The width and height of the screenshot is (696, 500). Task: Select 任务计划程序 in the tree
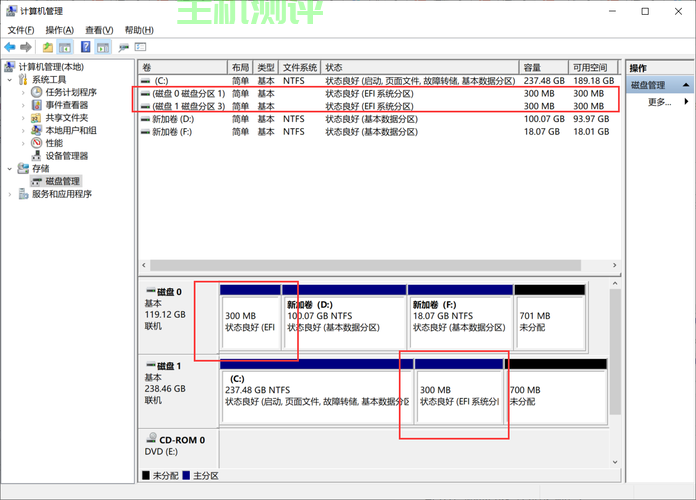tap(70, 92)
